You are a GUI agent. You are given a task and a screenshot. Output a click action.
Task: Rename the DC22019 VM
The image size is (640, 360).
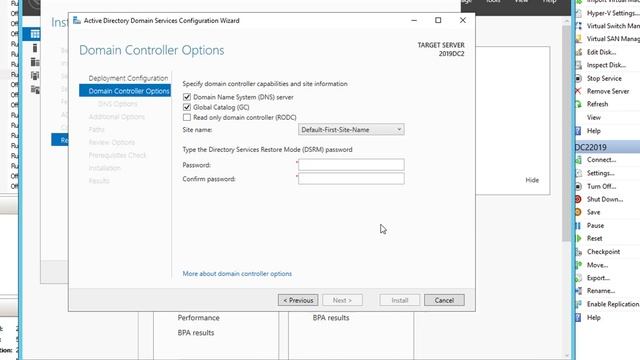[600, 291]
